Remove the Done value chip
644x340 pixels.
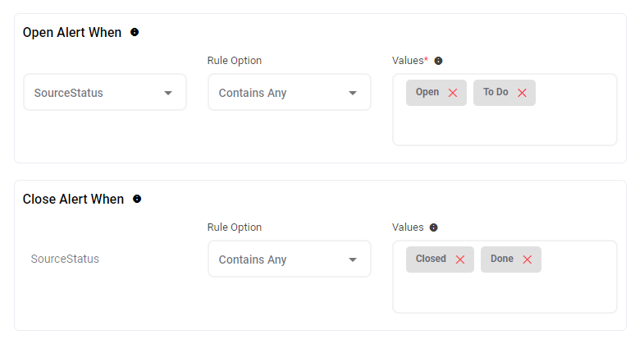[x=528, y=260]
